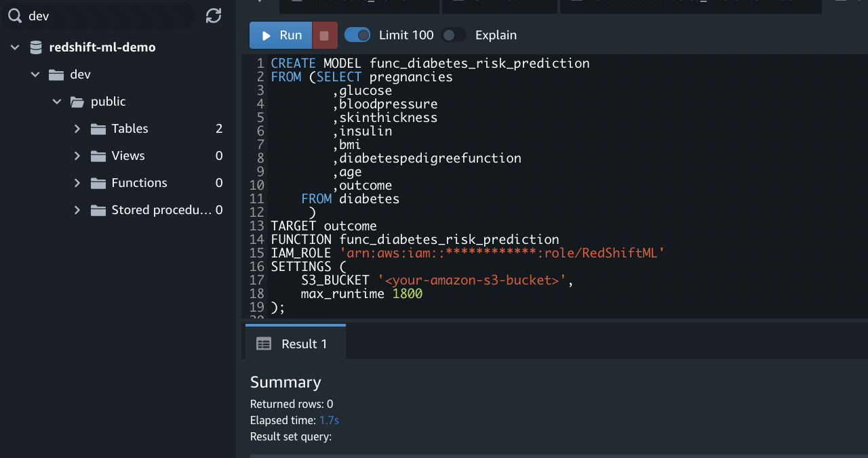The image size is (868, 458).
Task: Click the FROM diabetes line
Action: 351,199
